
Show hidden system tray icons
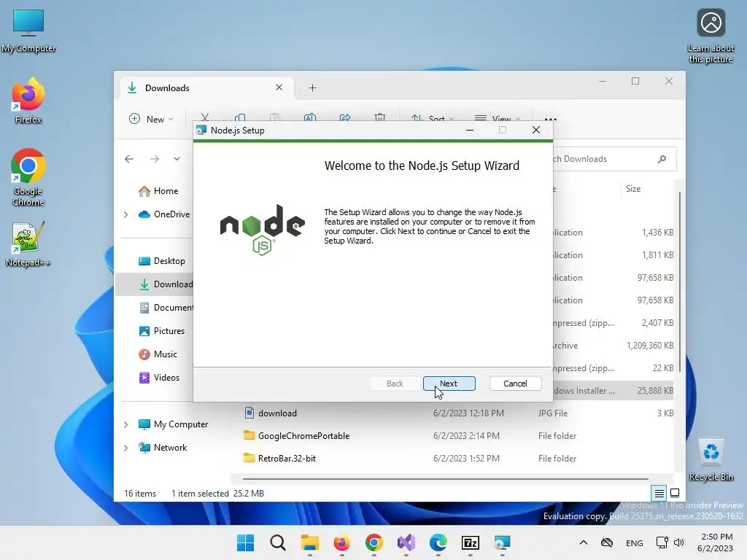[x=584, y=542]
